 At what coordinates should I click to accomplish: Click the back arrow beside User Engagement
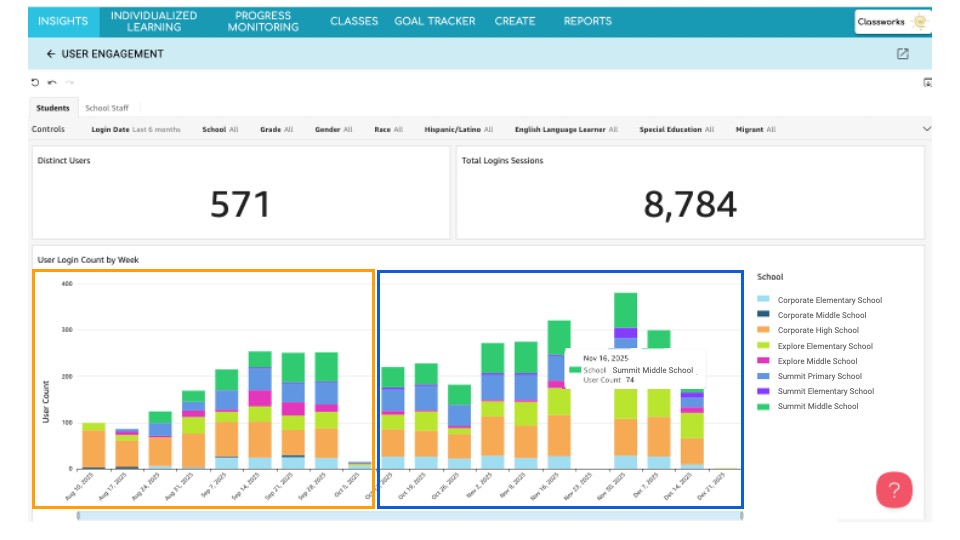pyautogui.click(x=50, y=54)
